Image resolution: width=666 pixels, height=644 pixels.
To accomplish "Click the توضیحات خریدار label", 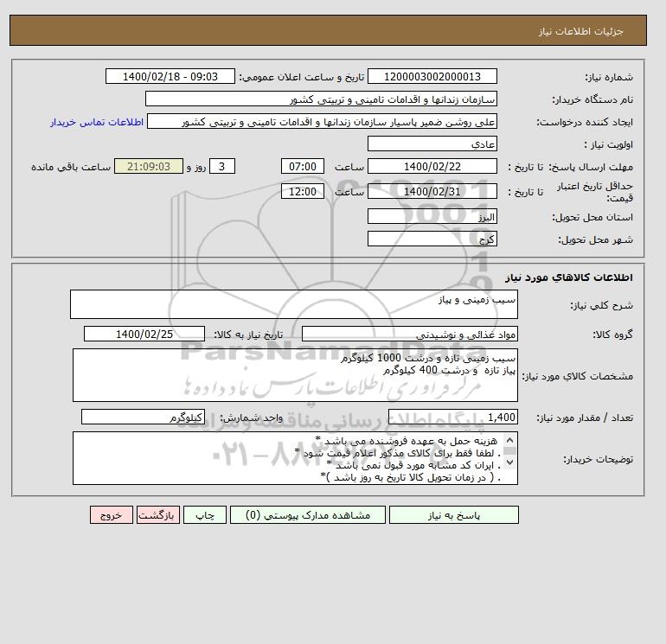I will click(598, 459).
